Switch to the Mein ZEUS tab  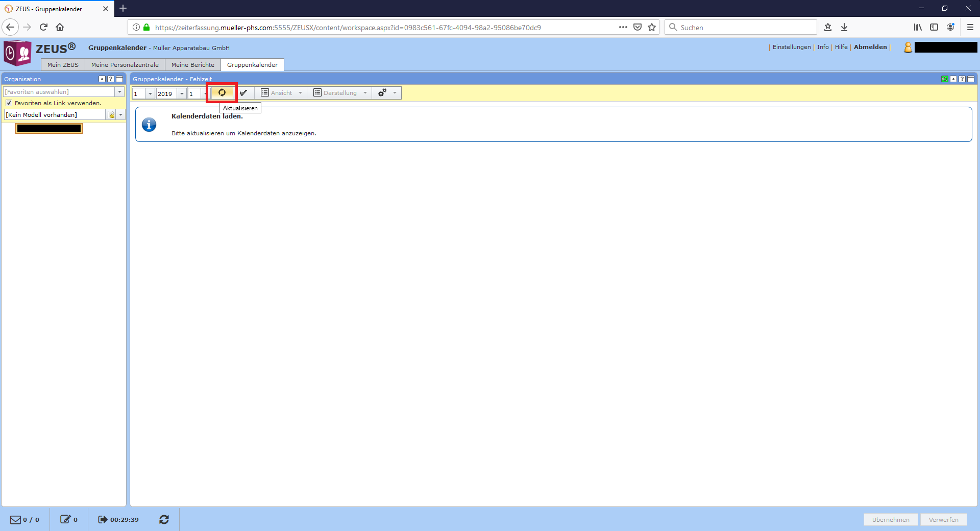pyautogui.click(x=63, y=65)
